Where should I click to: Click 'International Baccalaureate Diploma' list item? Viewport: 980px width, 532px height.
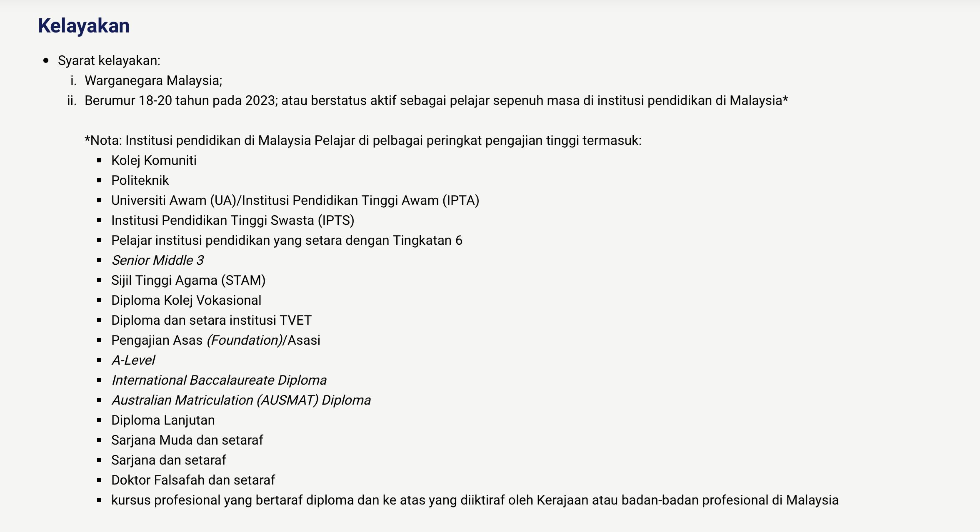point(219,380)
